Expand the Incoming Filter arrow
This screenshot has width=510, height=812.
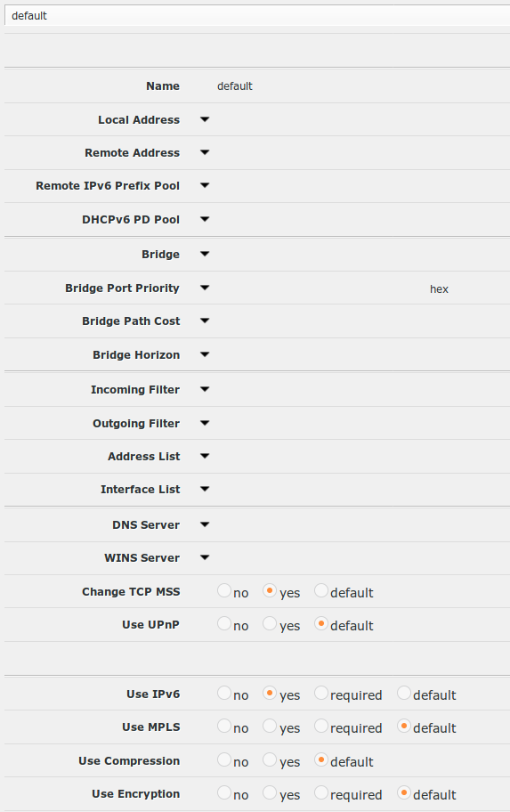click(205, 389)
